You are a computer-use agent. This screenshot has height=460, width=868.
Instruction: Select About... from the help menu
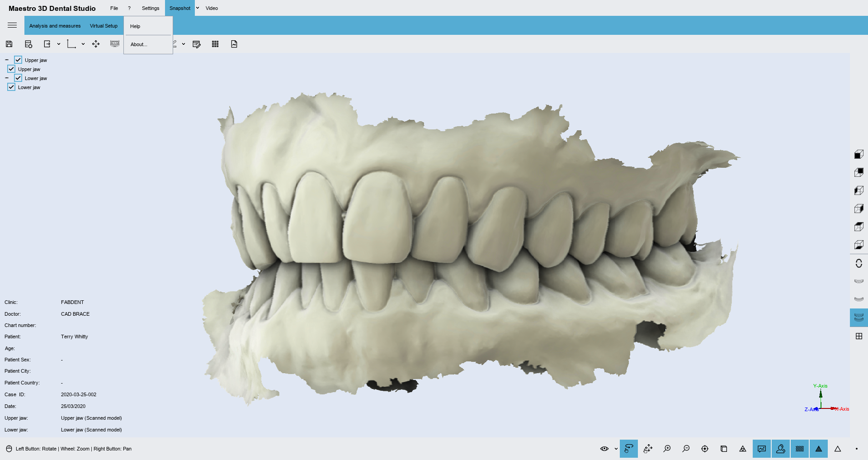pyautogui.click(x=139, y=44)
